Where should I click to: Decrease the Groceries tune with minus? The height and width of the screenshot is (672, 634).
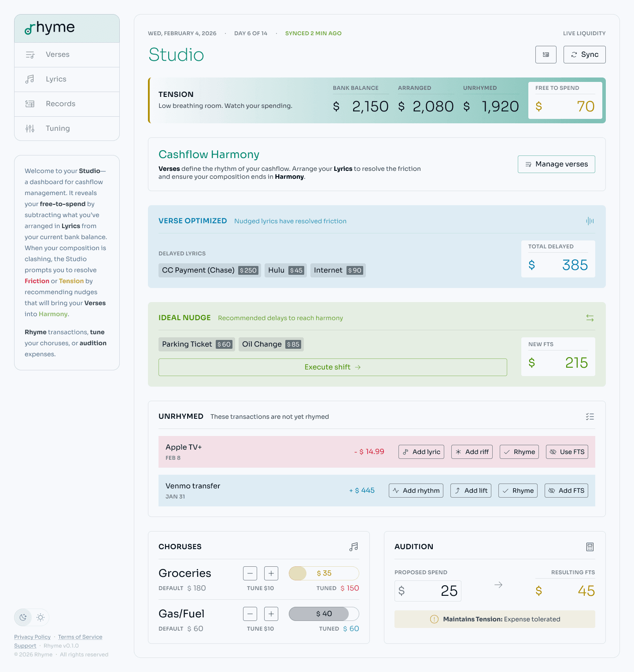pyautogui.click(x=250, y=573)
